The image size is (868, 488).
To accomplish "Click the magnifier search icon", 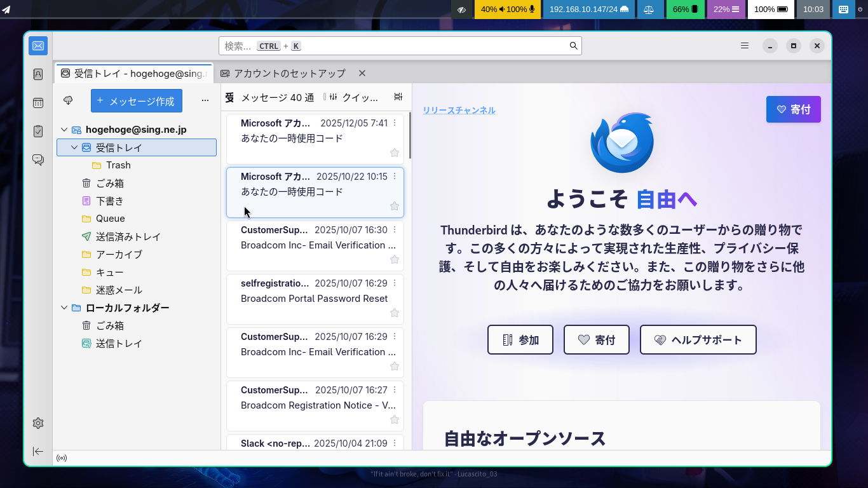I will [x=573, y=46].
